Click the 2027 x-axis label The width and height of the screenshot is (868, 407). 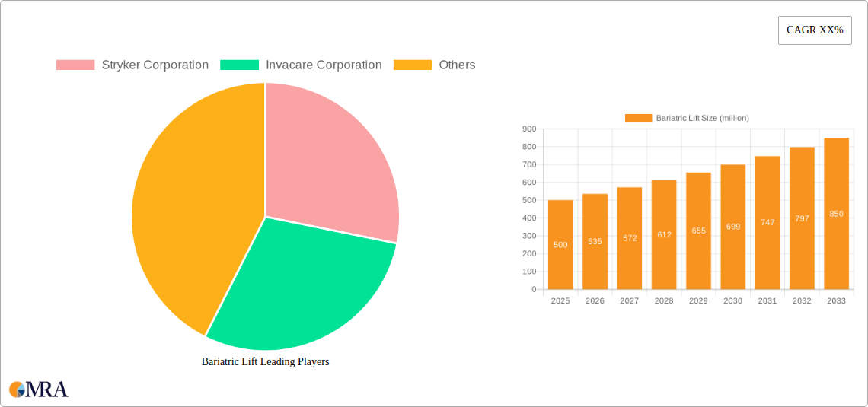coord(630,300)
